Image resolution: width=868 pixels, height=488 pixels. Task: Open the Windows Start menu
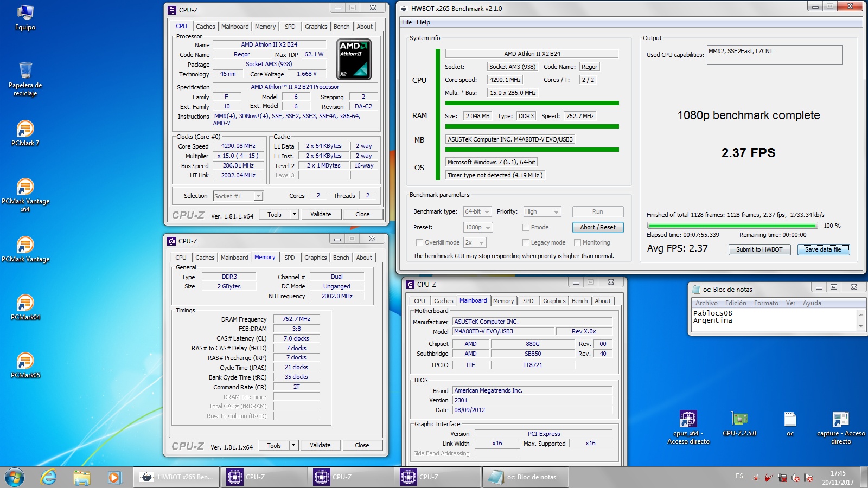pyautogui.click(x=15, y=477)
